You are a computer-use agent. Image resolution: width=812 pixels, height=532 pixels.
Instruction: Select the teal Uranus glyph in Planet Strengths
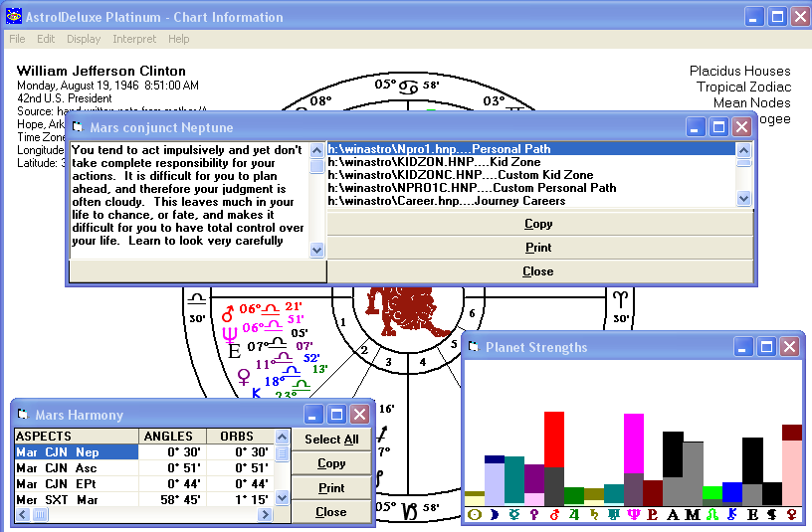coord(614,514)
